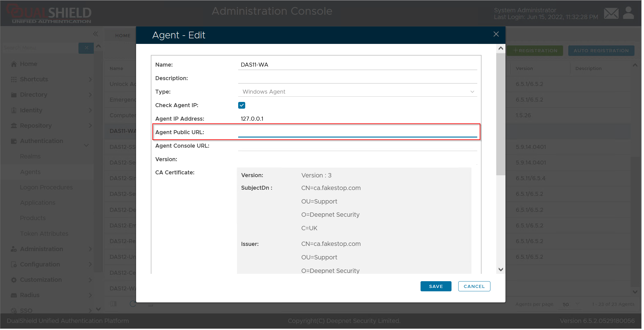Uncheck the Check Agent IP checkbox

tap(242, 105)
